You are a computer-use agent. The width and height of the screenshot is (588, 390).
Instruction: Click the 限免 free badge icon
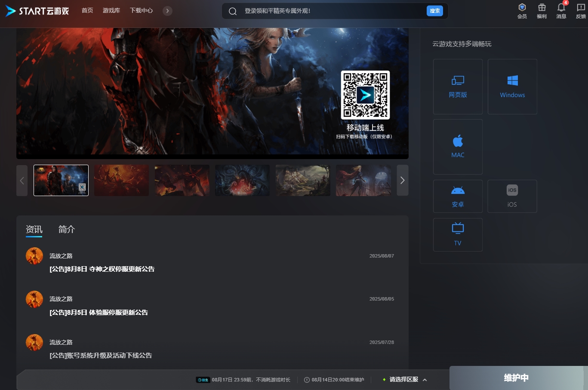point(203,380)
